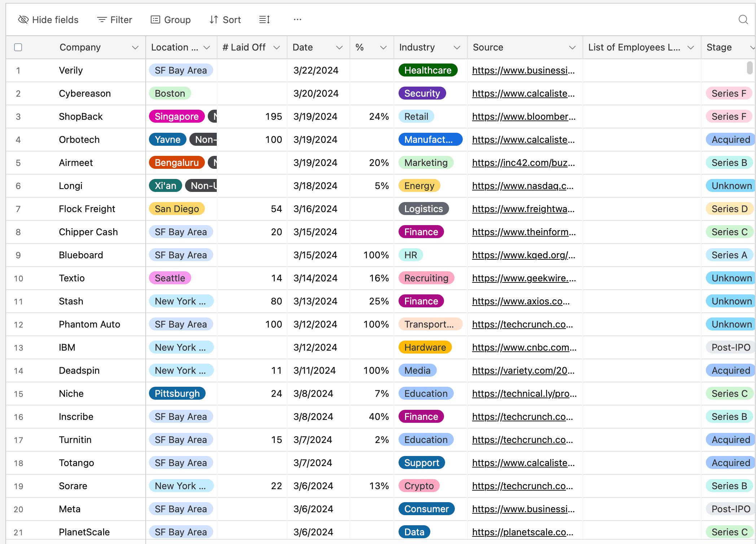Expand the Company column dropdown arrow
Screen dimensions: 756x544
point(135,47)
